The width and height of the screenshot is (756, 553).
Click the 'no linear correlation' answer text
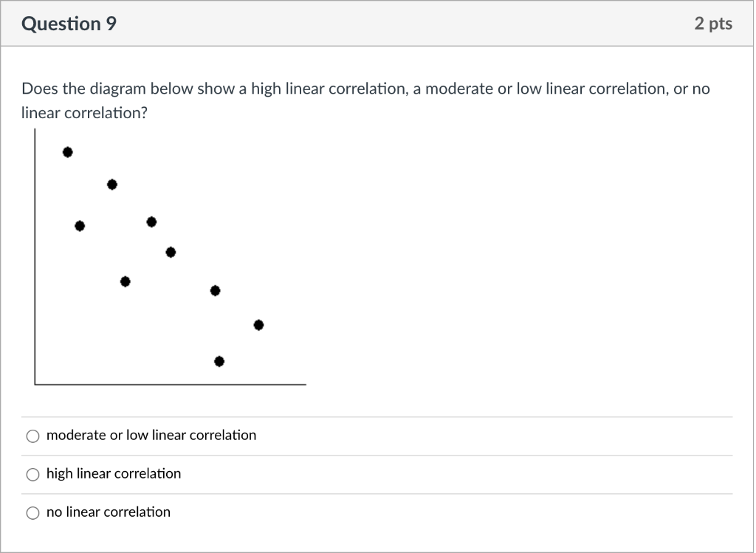click(108, 512)
